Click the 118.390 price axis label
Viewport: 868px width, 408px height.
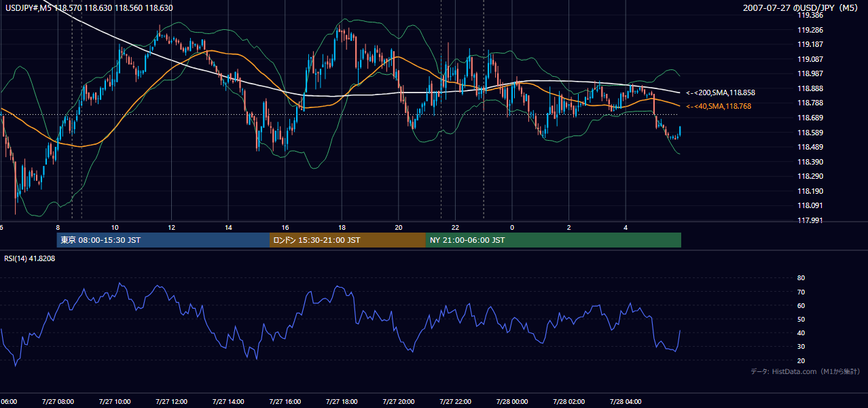point(810,162)
